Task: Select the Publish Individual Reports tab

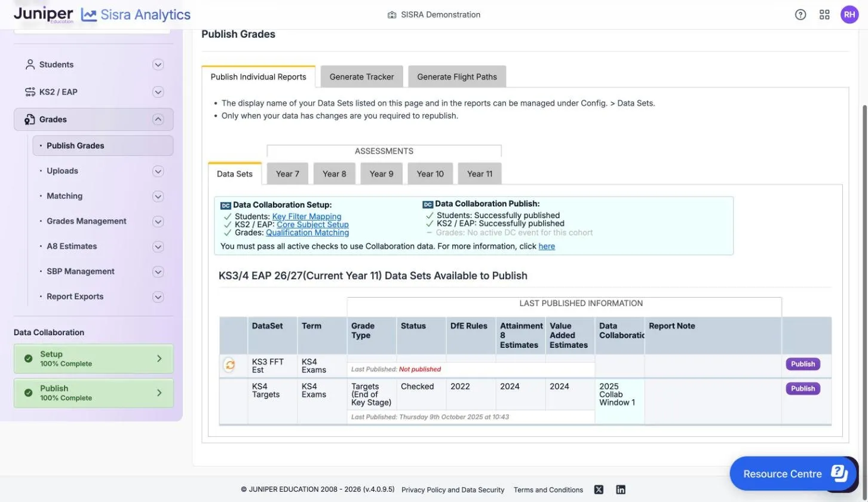Action: pyautogui.click(x=258, y=76)
